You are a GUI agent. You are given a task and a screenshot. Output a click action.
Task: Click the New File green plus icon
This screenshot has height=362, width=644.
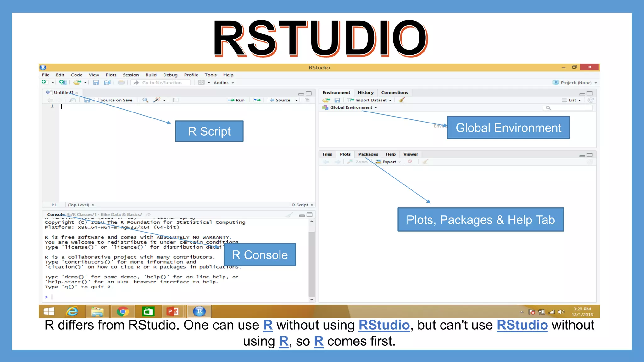click(x=44, y=82)
